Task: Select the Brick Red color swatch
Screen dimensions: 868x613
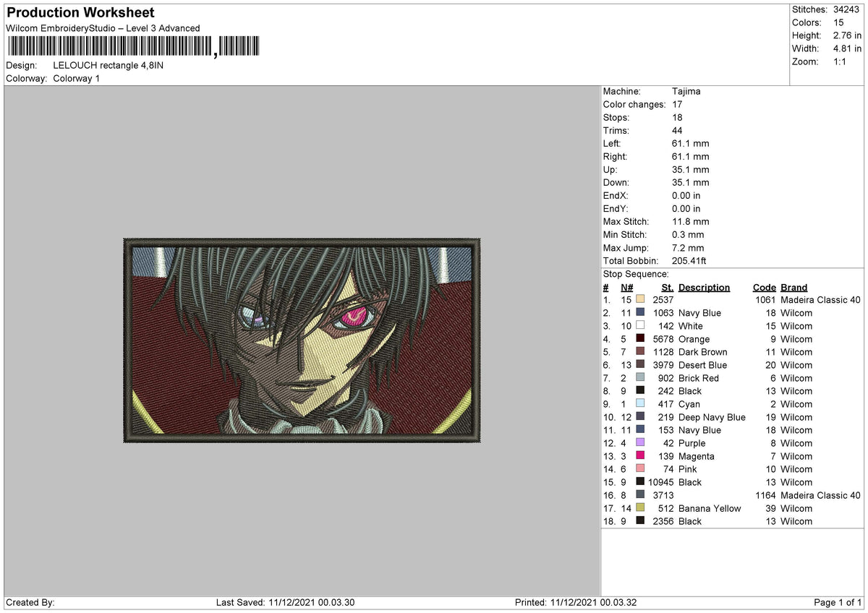Action: (640, 378)
